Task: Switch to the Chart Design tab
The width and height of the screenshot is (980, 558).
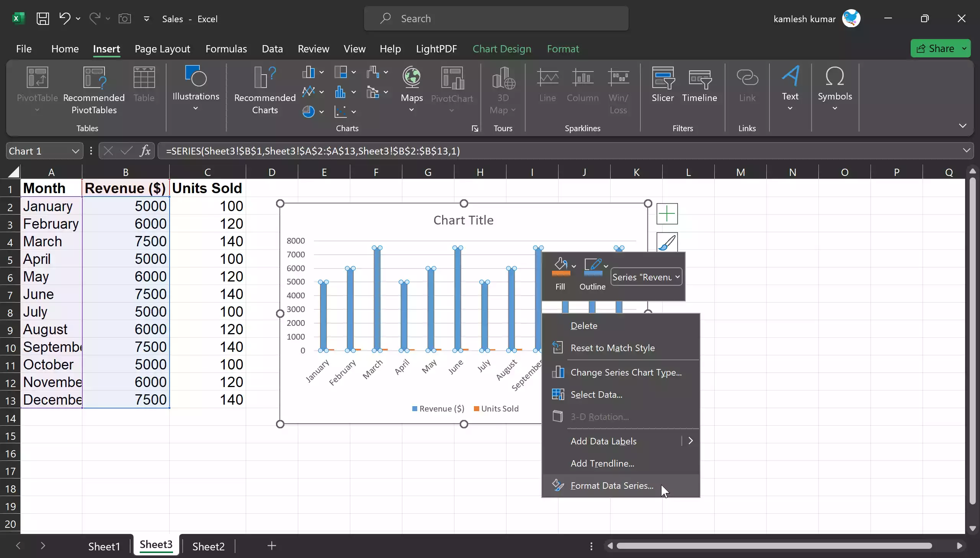Action: tap(501, 49)
